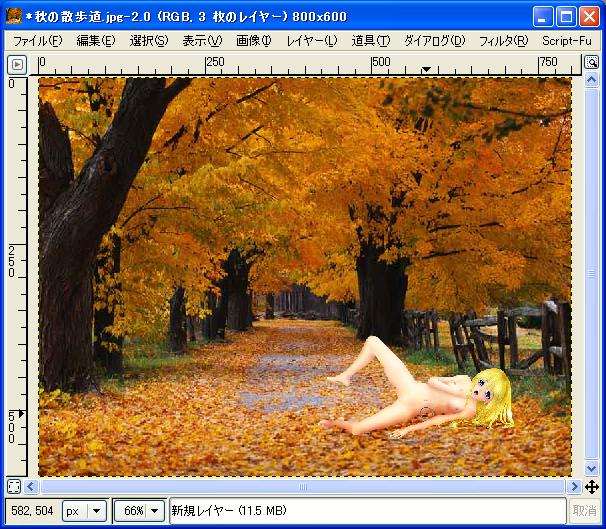The image size is (606, 529).
Task: Open the px unit dropdown
Action: pyautogui.click(x=84, y=511)
